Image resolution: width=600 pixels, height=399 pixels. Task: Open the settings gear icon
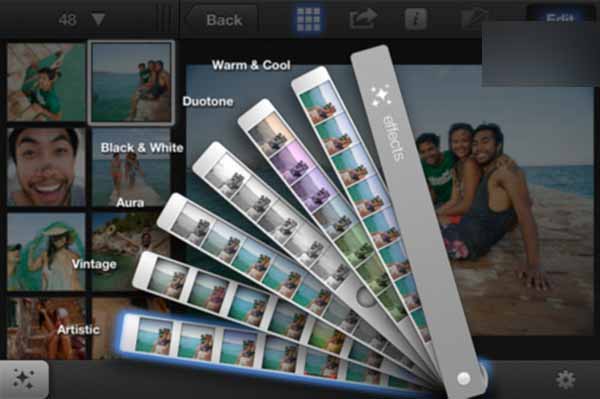click(566, 380)
